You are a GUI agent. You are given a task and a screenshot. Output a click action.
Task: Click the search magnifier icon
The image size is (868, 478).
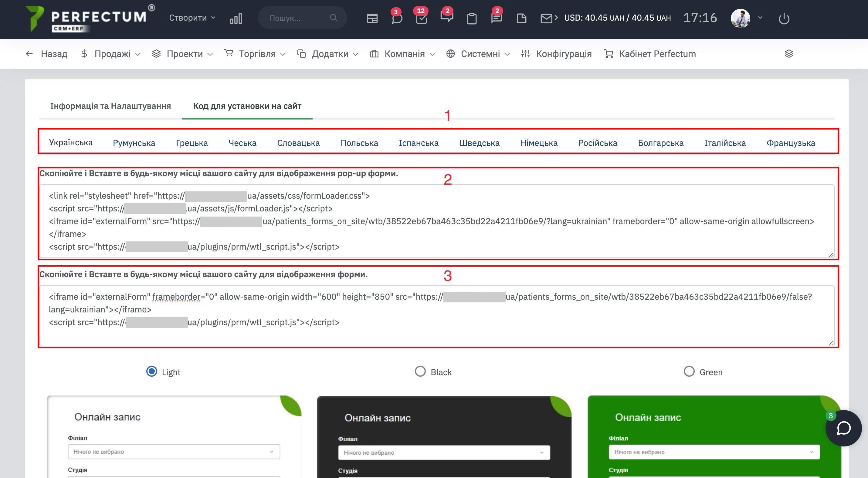[333, 18]
